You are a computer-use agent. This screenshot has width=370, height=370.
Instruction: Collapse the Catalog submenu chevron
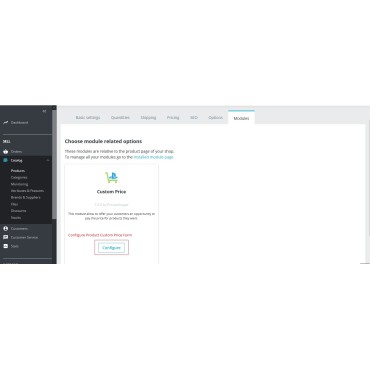click(x=48, y=161)
